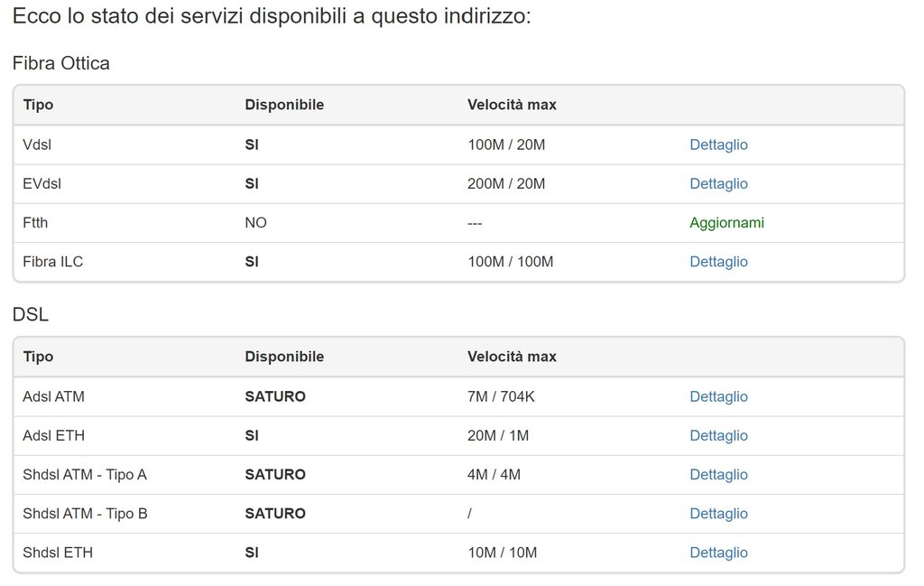The height and width of the screenshot is (586, 924).
Task: Select the 200M / 20M speed value
Action: pyautogui.click(x=506, y=183)
